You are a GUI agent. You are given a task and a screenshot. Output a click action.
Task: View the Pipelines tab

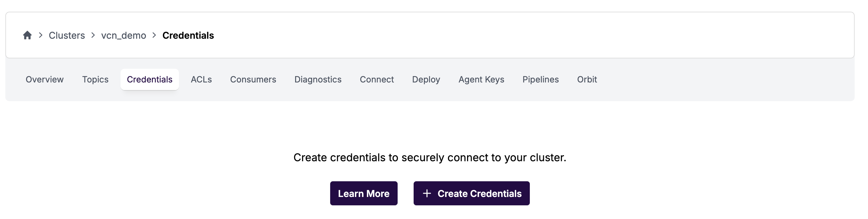coord(540,79)
